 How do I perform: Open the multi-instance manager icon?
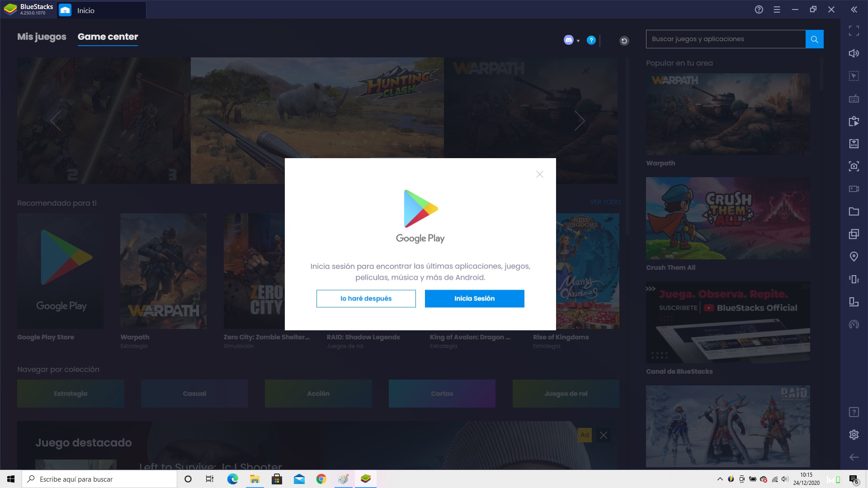coord(854,234)
